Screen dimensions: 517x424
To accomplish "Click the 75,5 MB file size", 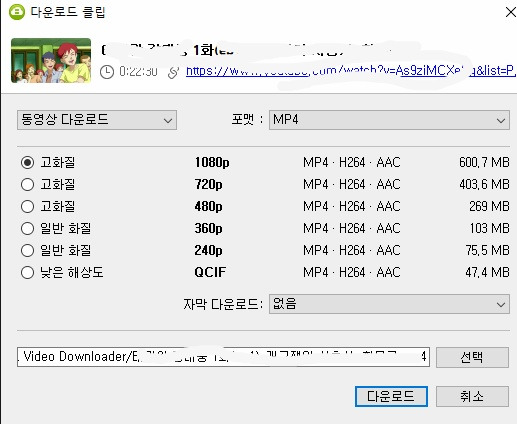I will (488, 250).
